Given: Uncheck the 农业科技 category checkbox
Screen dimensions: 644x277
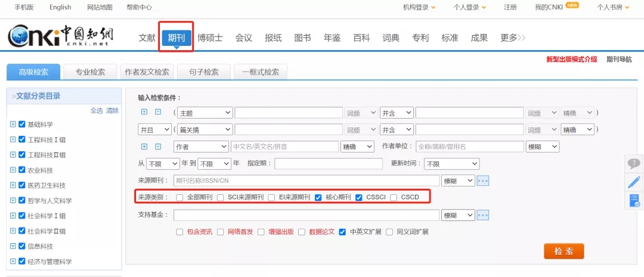Looking at the screenshot, I should pyautogui.click(x=22, y=170).
